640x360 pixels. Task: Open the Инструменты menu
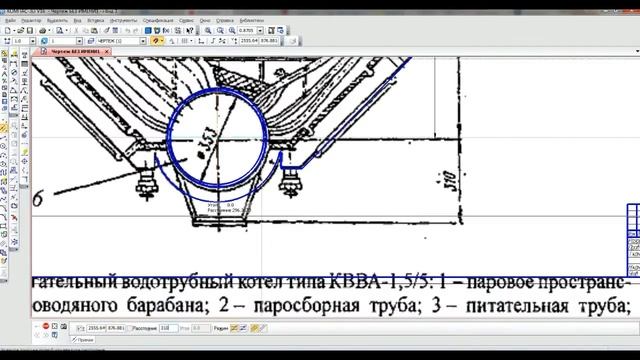(124, 20)
